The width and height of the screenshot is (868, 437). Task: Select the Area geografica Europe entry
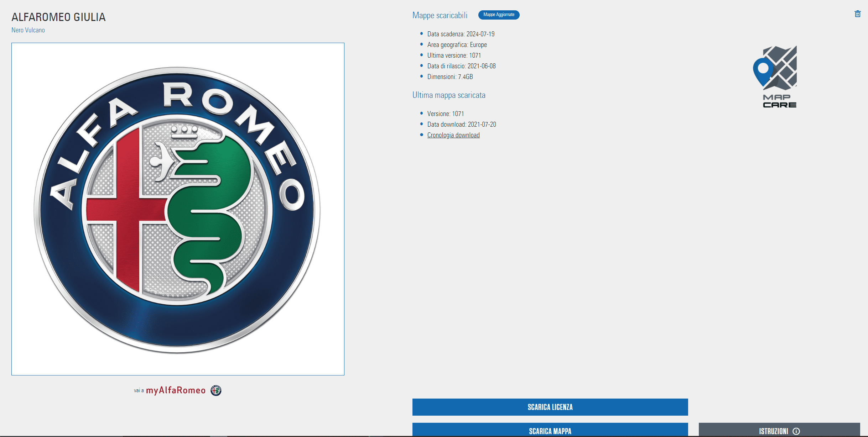pyautogui.click(x=457, y=45)
